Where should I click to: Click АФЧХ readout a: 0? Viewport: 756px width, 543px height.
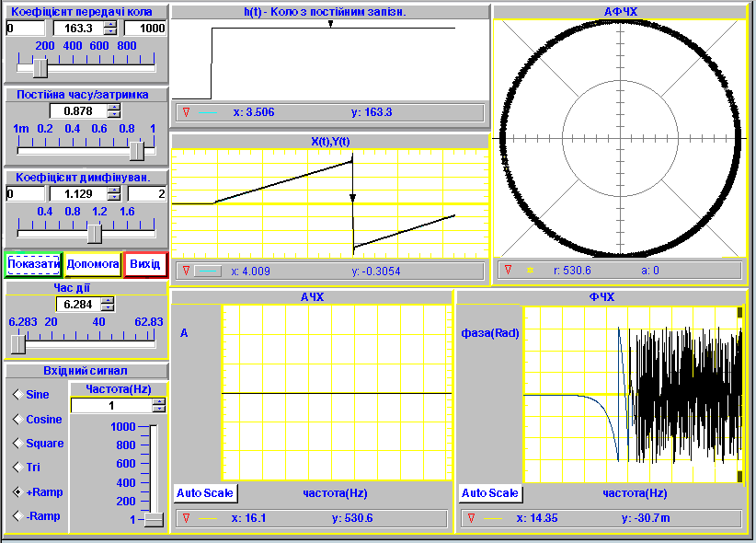(650, 271)
